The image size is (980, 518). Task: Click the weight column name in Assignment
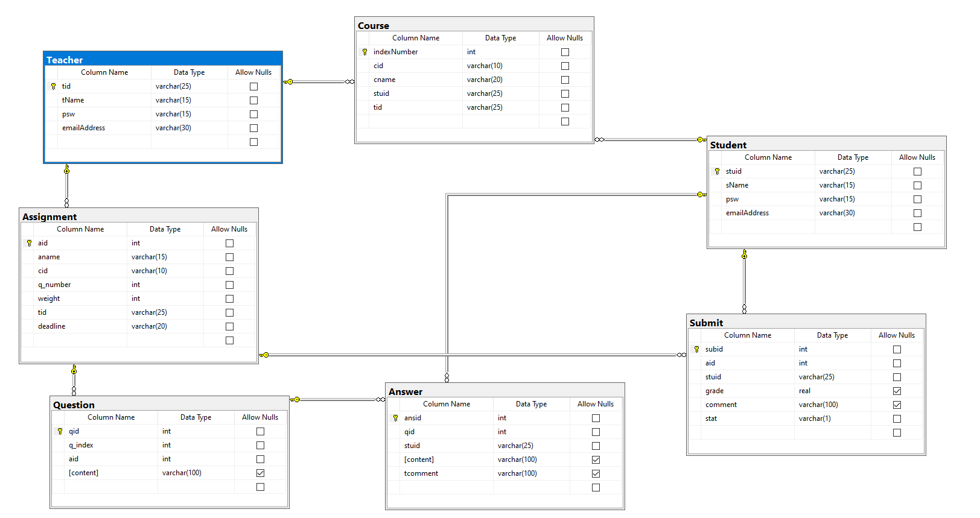coord(49,298)
